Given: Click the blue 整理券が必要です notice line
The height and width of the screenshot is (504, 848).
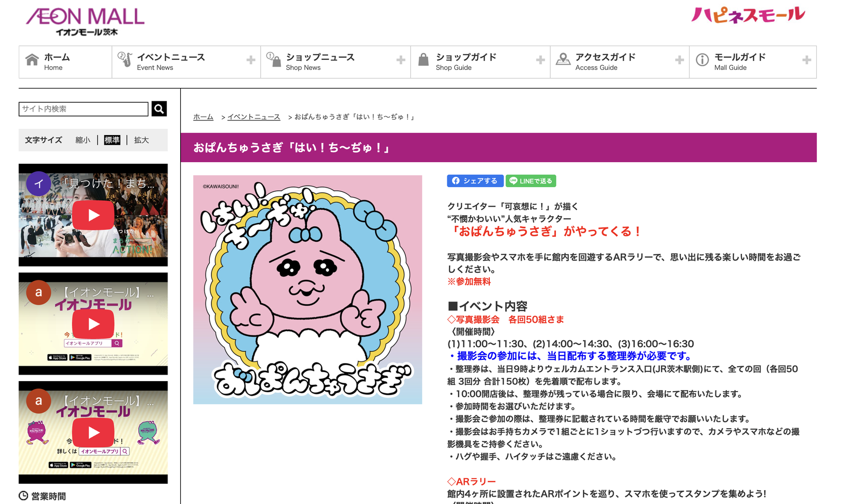Looking at the screenshot, I should pos(570,356).
